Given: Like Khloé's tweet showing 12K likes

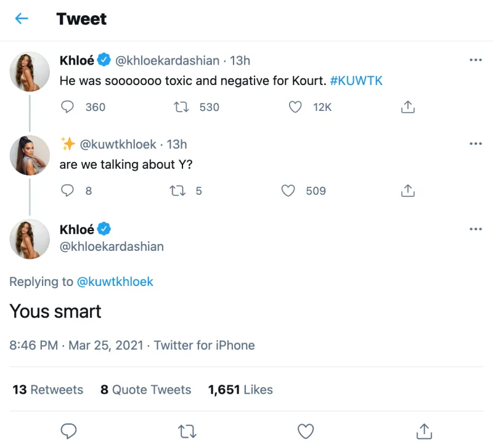Looking at the screenshot, I should pyautogui.click(x=295, y=107).
